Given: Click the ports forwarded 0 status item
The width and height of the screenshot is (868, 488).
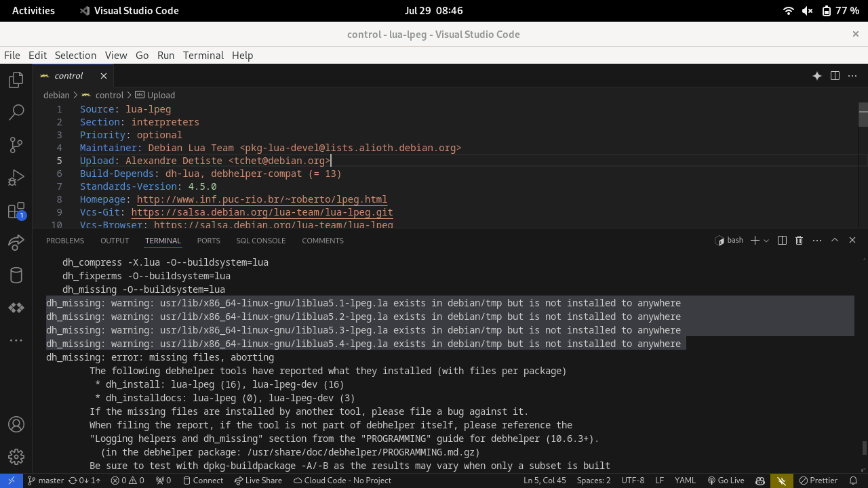Looking at the screenshot, I should pos(163,481).
